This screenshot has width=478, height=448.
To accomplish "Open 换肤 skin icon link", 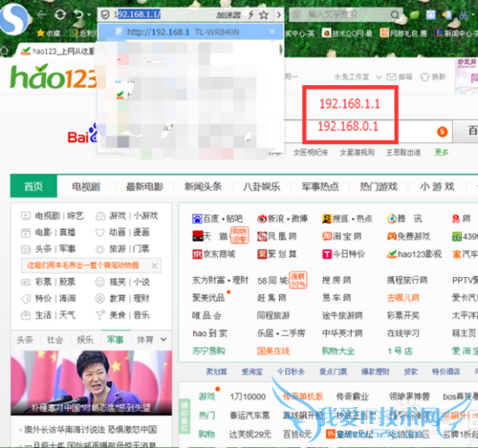I will tap(432, 76).
